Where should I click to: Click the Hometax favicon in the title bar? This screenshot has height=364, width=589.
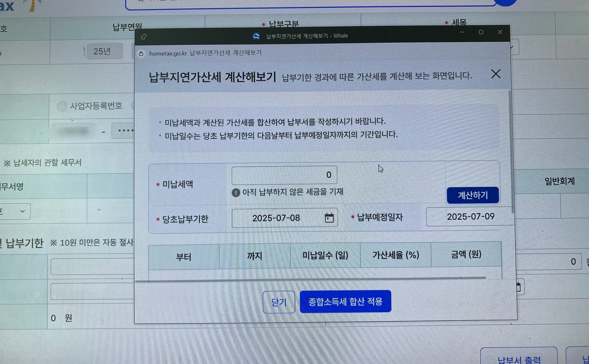(x=256, y=36)
